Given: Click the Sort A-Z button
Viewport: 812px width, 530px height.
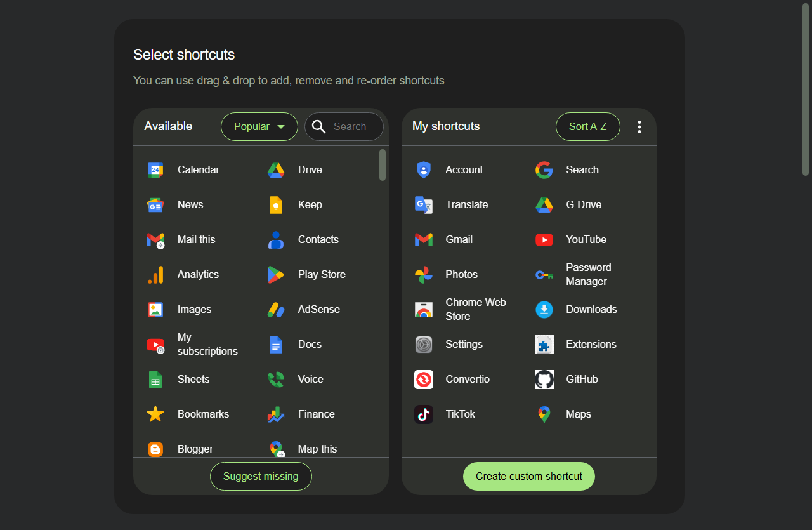Looking at the screenshot, I should 587,126.
